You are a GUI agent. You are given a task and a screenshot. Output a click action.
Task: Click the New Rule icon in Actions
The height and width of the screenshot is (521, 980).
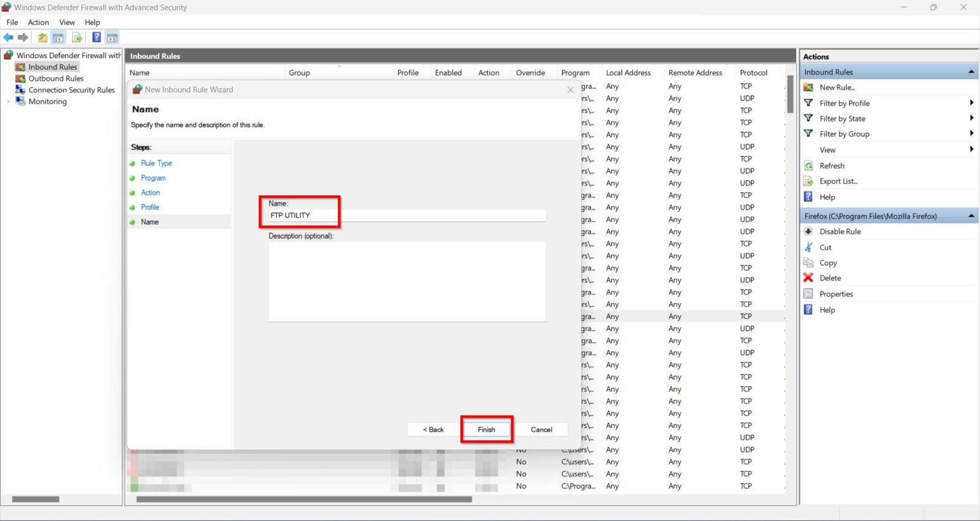[809, 88]
